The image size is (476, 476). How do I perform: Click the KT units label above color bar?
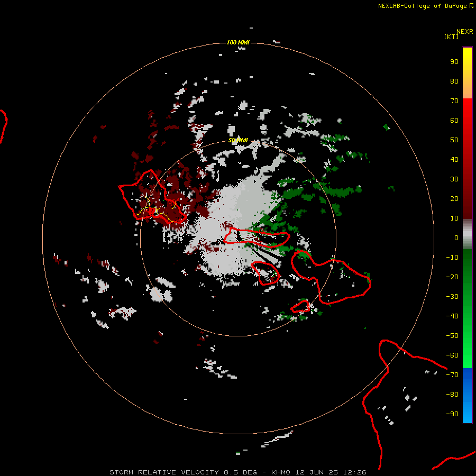451,36
